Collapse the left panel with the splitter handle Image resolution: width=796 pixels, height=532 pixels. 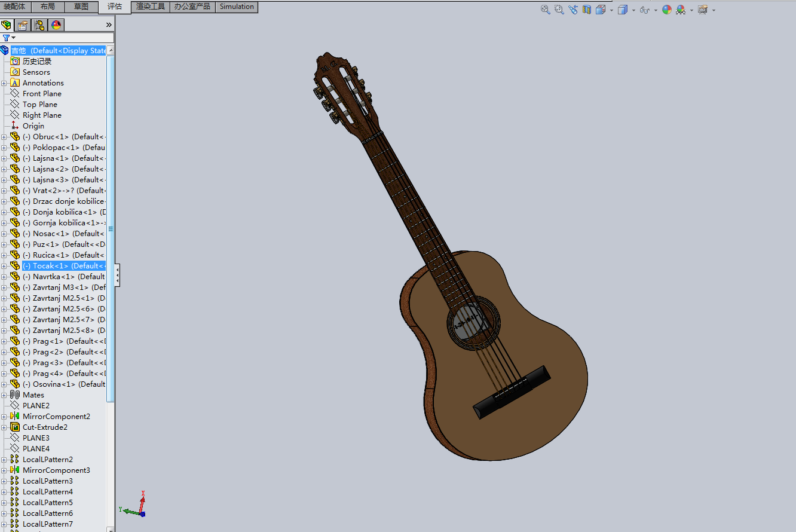[118, 275]
